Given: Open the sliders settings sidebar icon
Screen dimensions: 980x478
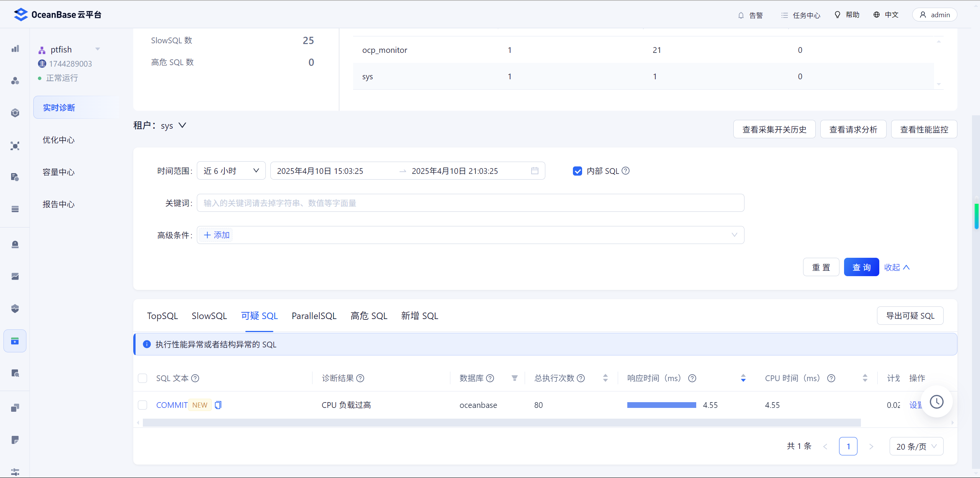Looking at the screenshot, I should click(x=15, y=472).
